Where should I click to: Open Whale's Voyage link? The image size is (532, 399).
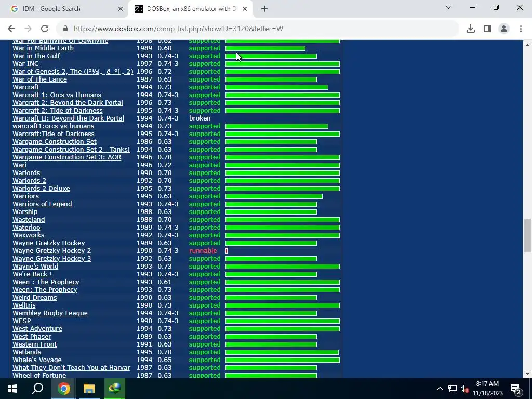tap(37, 361)
